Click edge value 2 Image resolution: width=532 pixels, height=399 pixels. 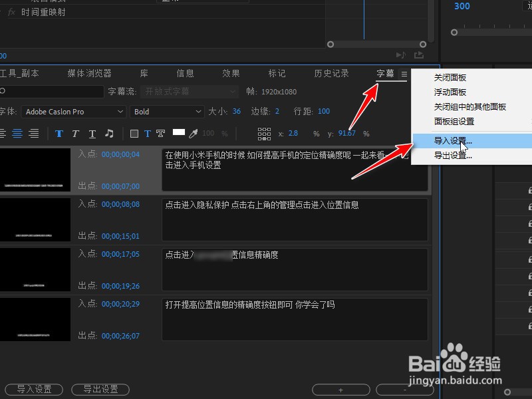277,111
